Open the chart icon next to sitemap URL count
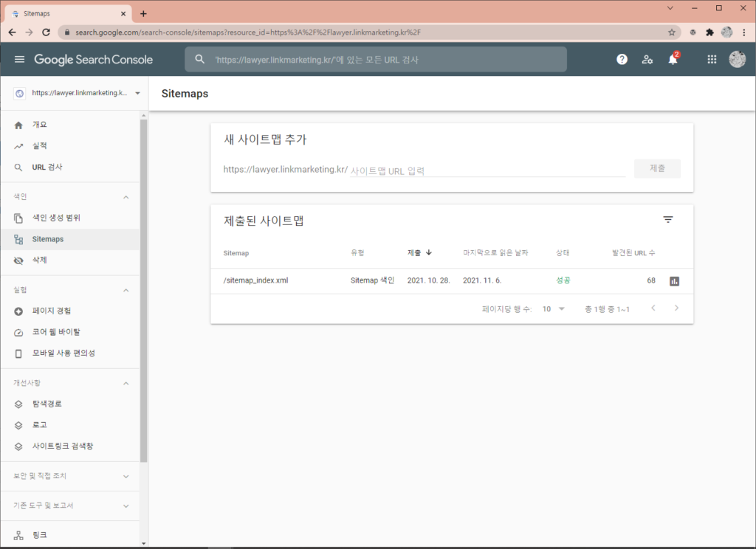Viewport: 756px width, 549px height. [x=673, y=280]
